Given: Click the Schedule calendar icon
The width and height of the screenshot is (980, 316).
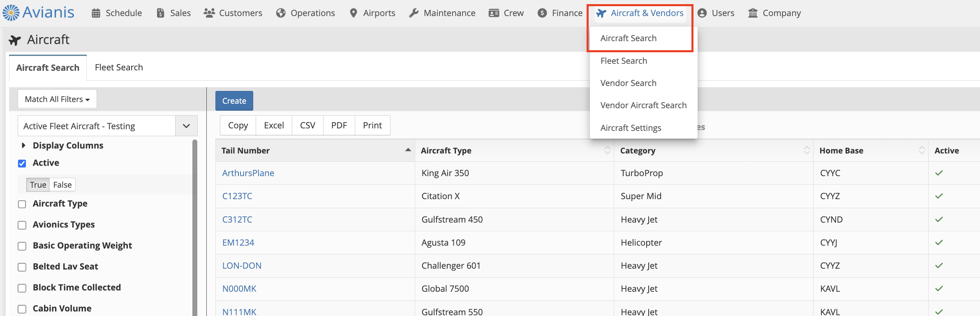Looking at the screenshot, I should tap(96, 13).
